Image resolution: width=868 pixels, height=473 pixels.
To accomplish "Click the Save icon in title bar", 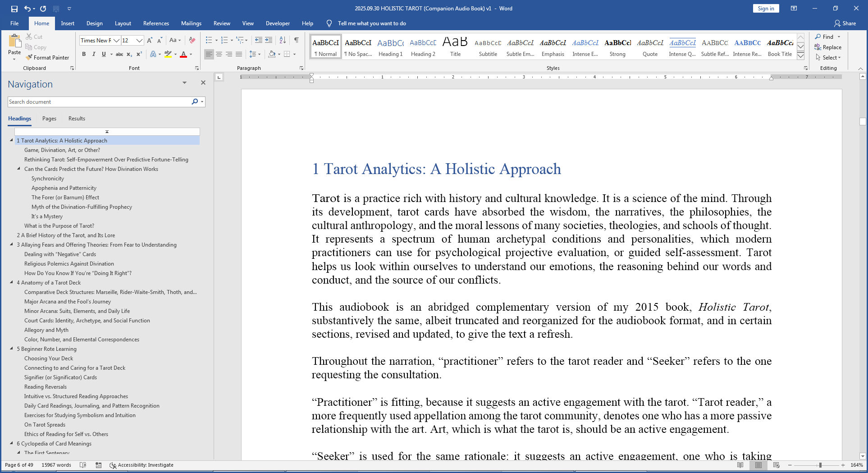I will point(14,9).
